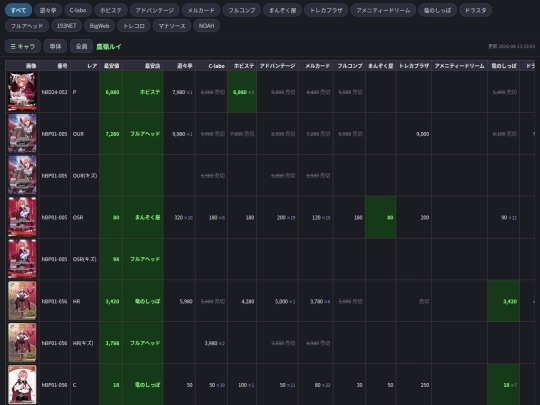Screen dimensions: 540x405
Task: Open card image for hBP01-005 OSR
Action: click(22, 217)
